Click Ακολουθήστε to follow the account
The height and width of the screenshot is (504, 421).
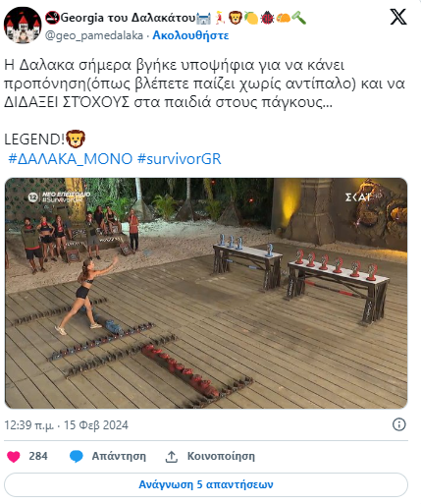(x=190, y=35)
